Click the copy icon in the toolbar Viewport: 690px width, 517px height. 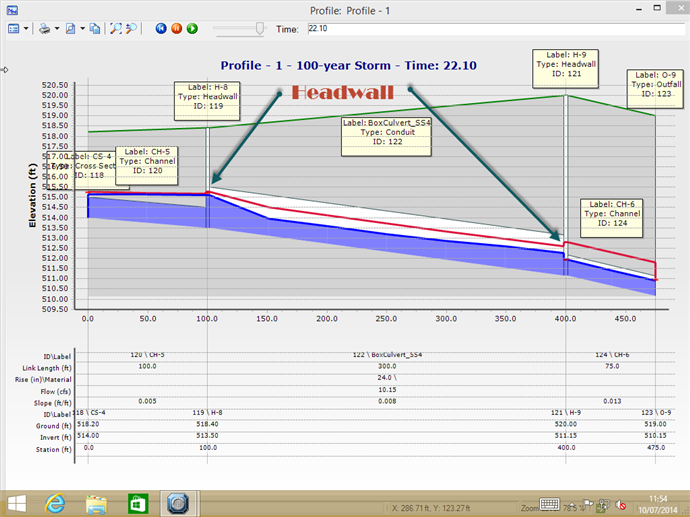point(95,29)
